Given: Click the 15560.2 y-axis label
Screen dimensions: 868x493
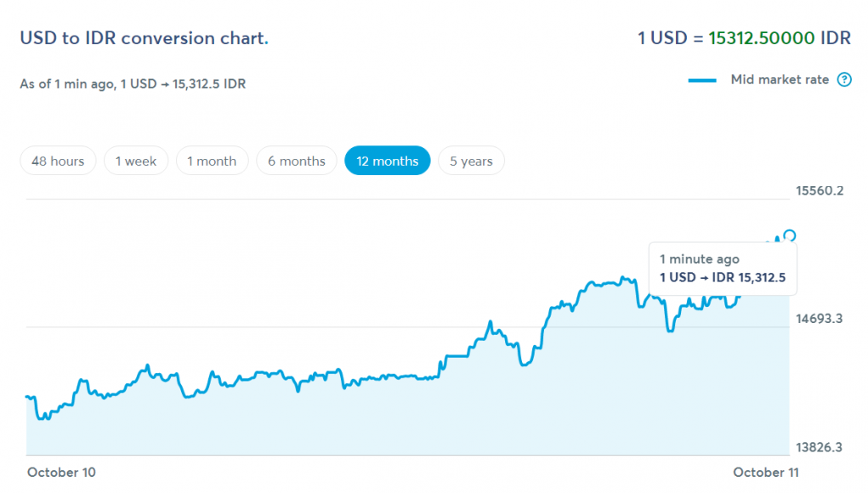Looking at the screenshot, I should tap(819, 190).
